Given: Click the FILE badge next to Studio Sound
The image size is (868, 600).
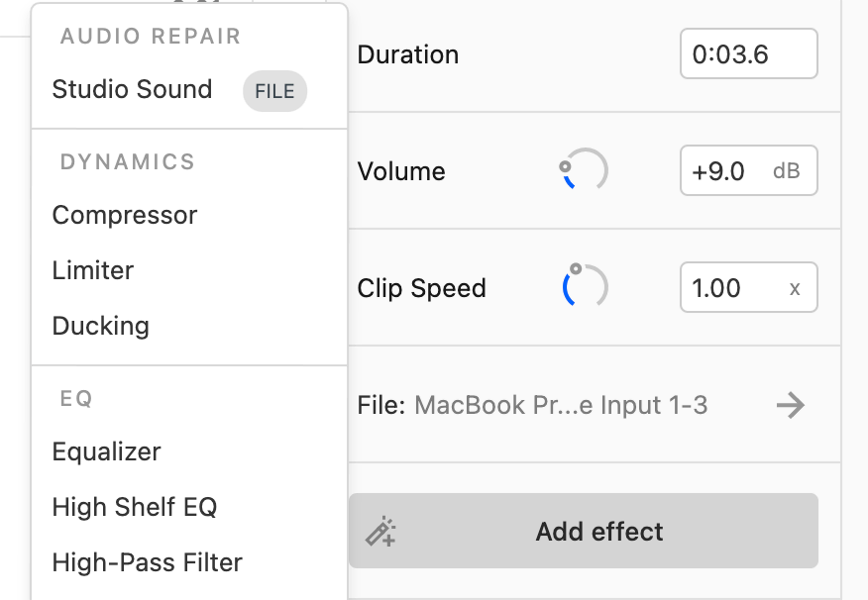Looking at the screenshot, I should 274,91.
